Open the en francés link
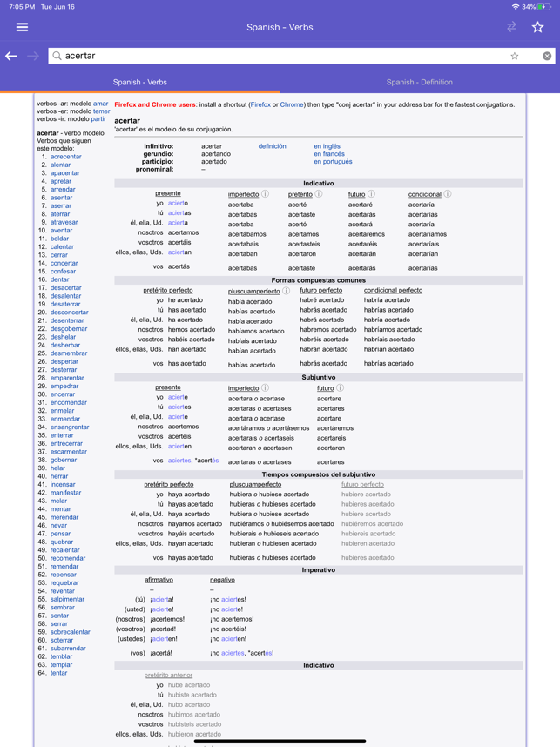 click(329, 154)
